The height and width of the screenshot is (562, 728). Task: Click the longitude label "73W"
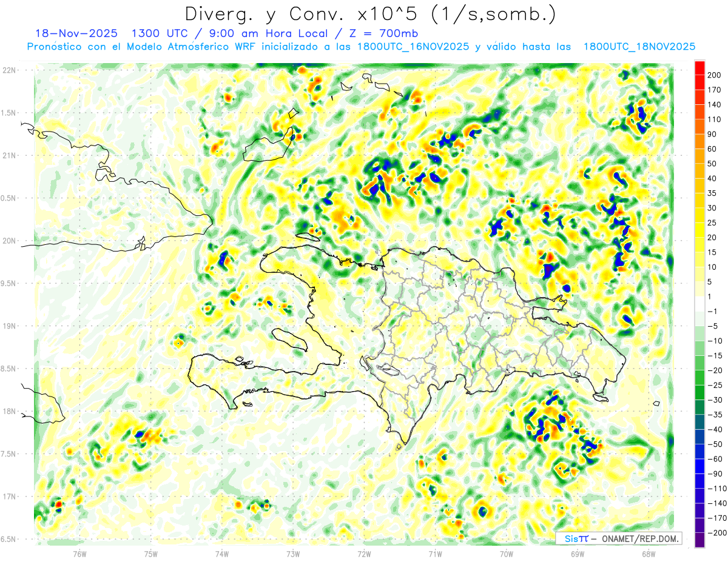[293, 554]
